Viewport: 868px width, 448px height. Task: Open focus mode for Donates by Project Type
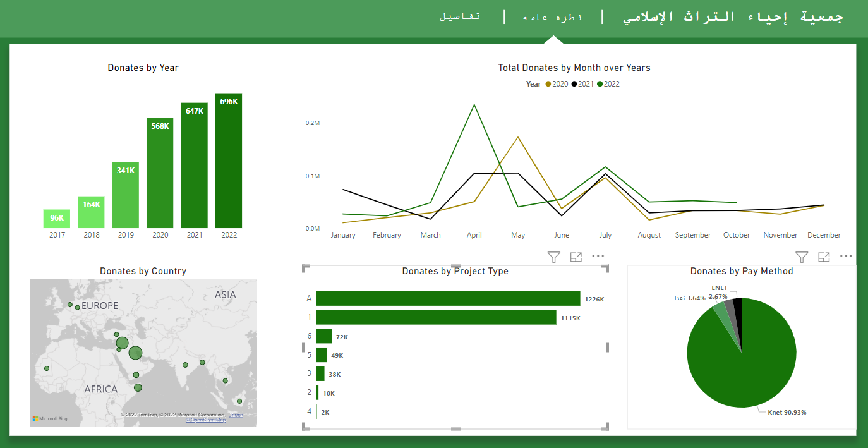click(x=576, y=257)
